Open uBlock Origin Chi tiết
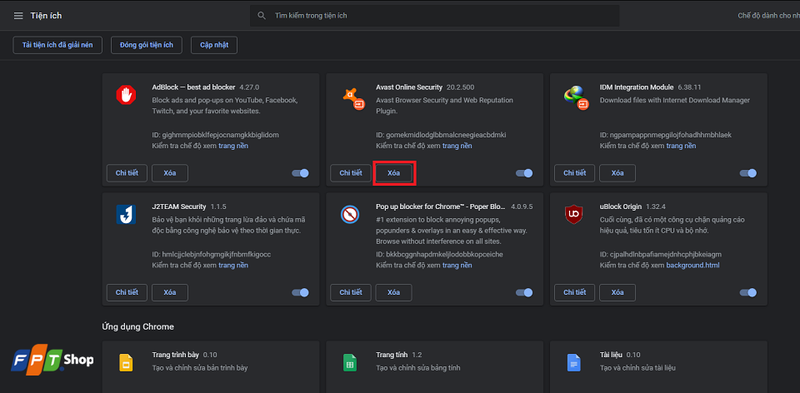Image resolution: width=800 pixels, height=393 pixels. tap(574, 292)
